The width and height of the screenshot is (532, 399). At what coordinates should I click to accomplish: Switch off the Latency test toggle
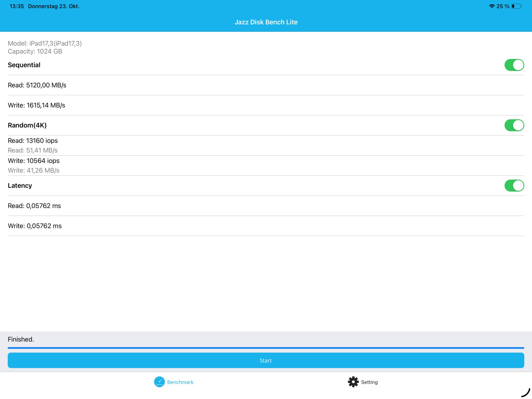coord(514,186)
